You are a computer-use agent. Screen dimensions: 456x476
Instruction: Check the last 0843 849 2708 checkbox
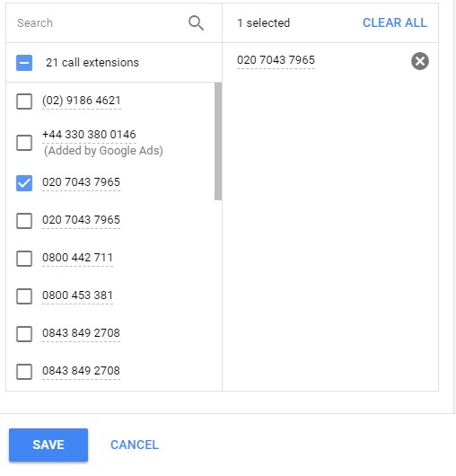24,372
